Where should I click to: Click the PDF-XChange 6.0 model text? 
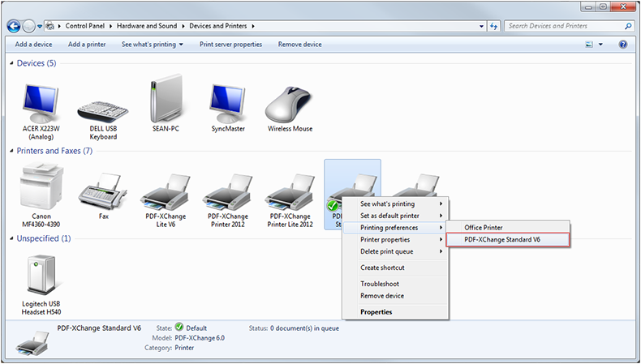pos(200,338)
